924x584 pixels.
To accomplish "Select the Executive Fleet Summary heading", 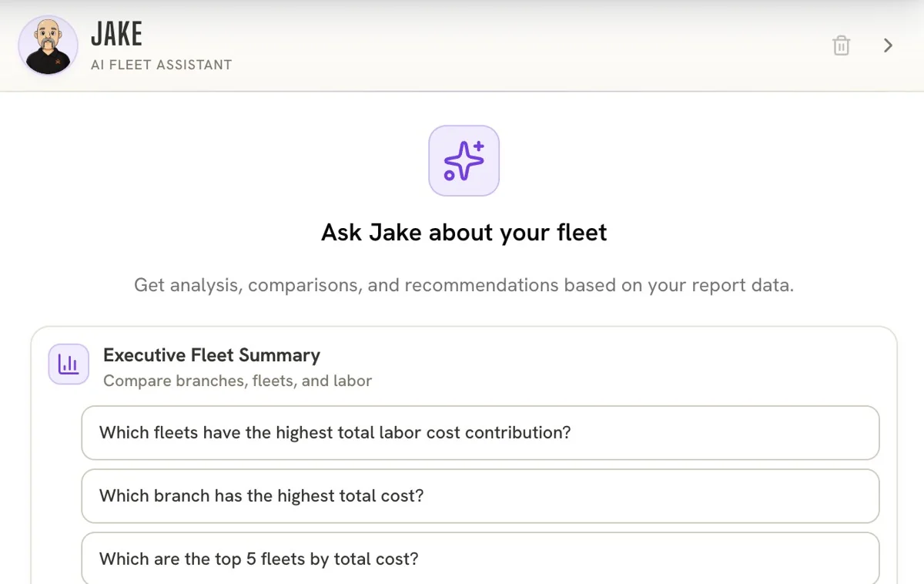I will 212,355.
